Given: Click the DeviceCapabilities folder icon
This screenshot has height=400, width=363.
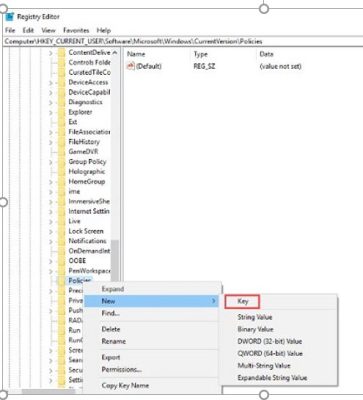Looking at the screenshot, I should 62,92.
